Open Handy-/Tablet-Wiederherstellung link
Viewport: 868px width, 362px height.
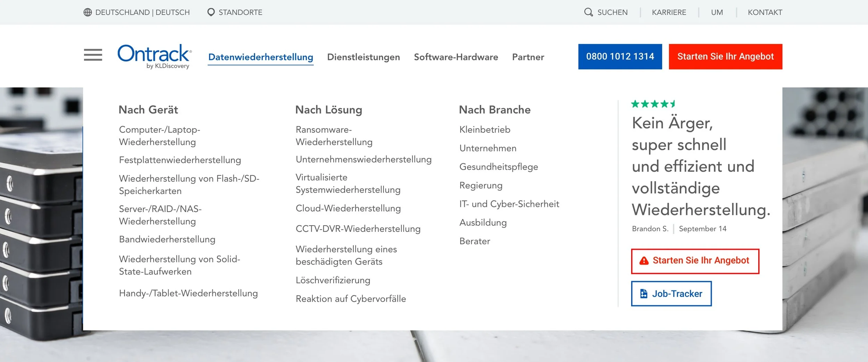[x=188, y=293]
